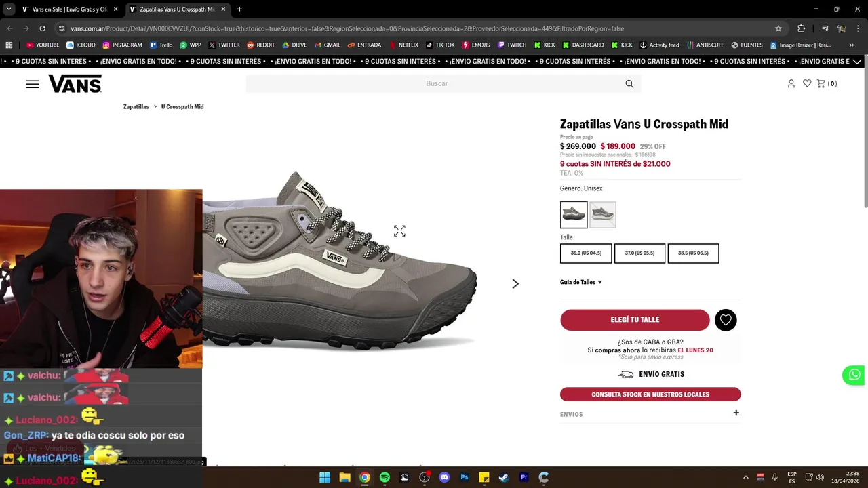Open the hamburger menu beside Vans logo
This screenshot has width=868, height=488.
tap(33, 84)
